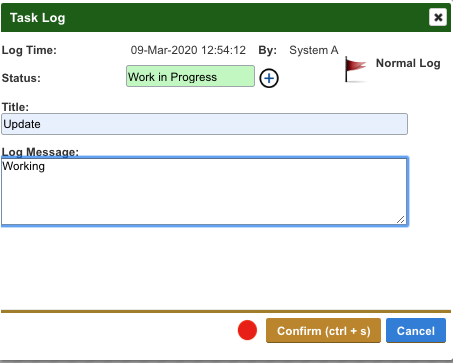Cancel the task log dialog
Image resolution: width=453 pixels, height=363 pixels.
tap(416, 331)
